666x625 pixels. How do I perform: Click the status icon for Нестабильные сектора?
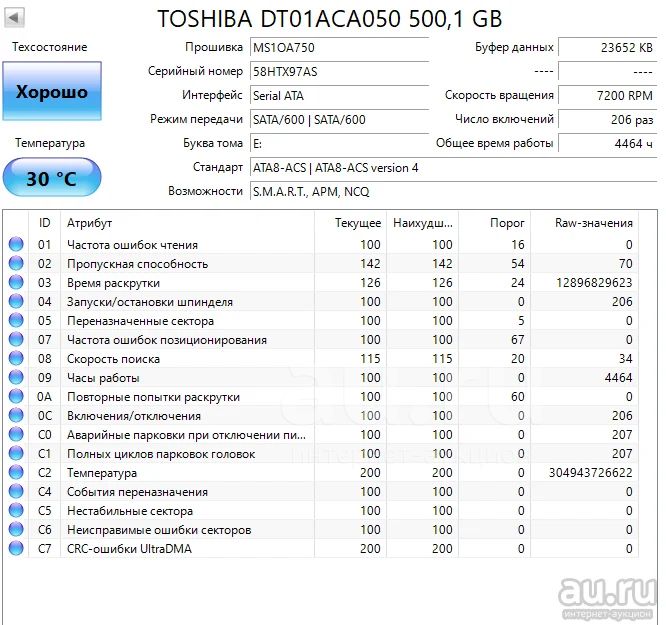pyautogui.click(x=15, y=511)
